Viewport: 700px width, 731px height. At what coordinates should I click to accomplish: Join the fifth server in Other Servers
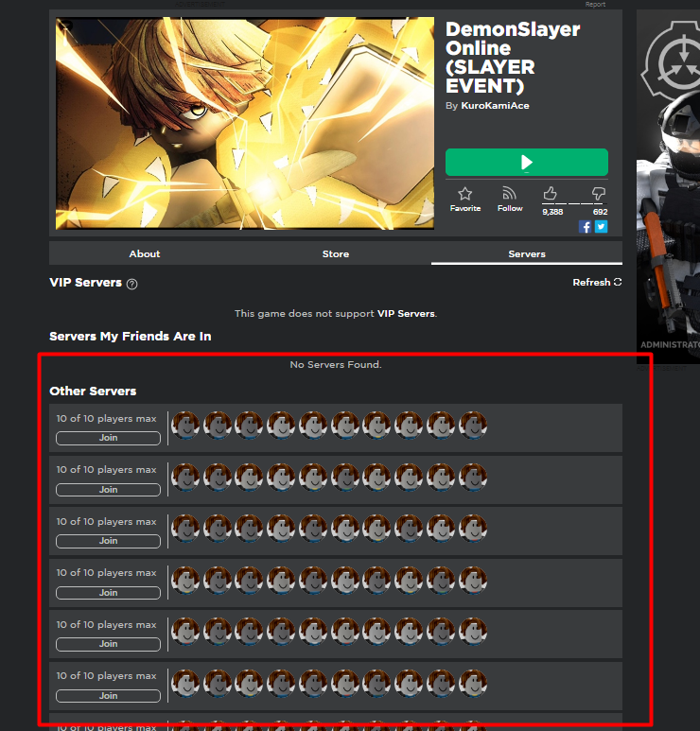pos(108,644)
